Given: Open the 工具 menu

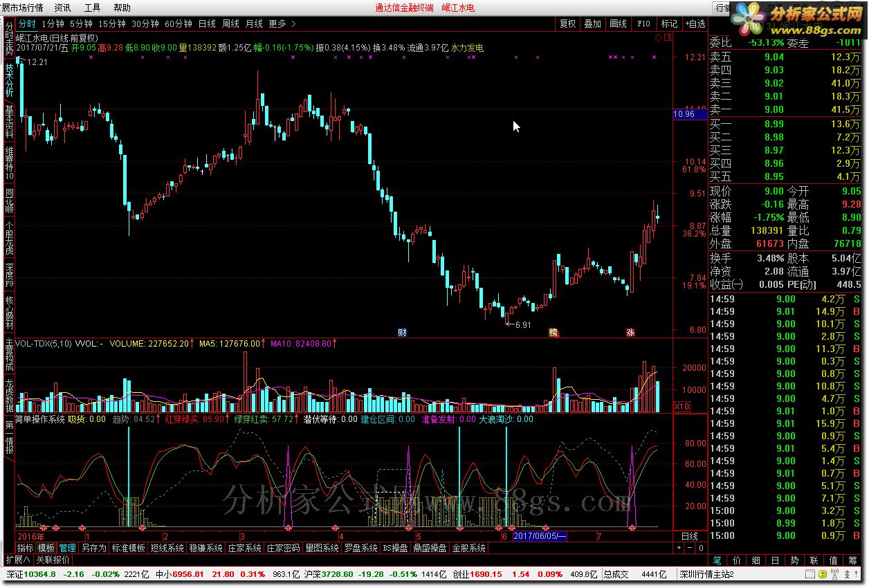Looking at the screenshot, I should coord(92,8).
